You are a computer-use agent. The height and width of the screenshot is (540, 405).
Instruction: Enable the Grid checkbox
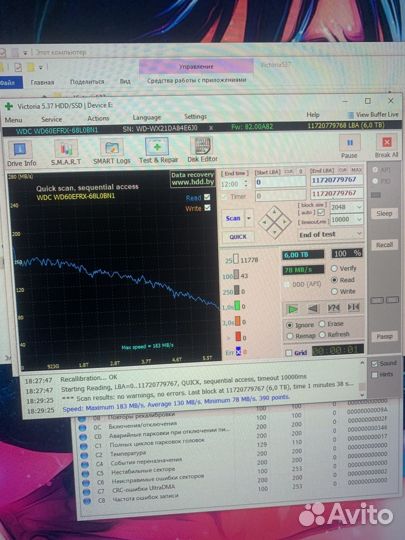(289, 353)
